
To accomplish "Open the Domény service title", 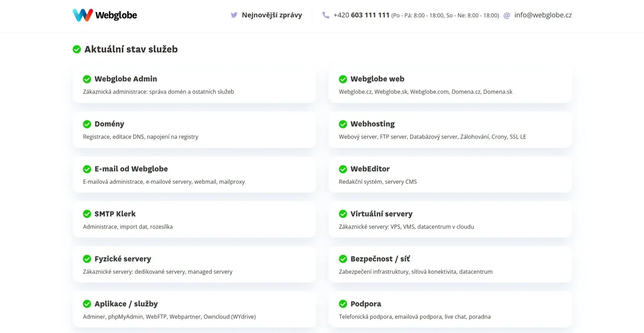I will 109,124.
